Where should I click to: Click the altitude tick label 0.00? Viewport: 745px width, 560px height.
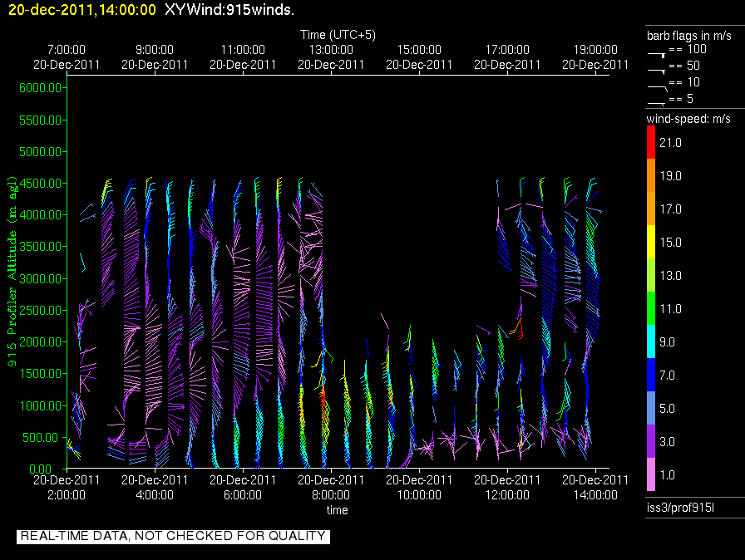[x=40, y=469]
